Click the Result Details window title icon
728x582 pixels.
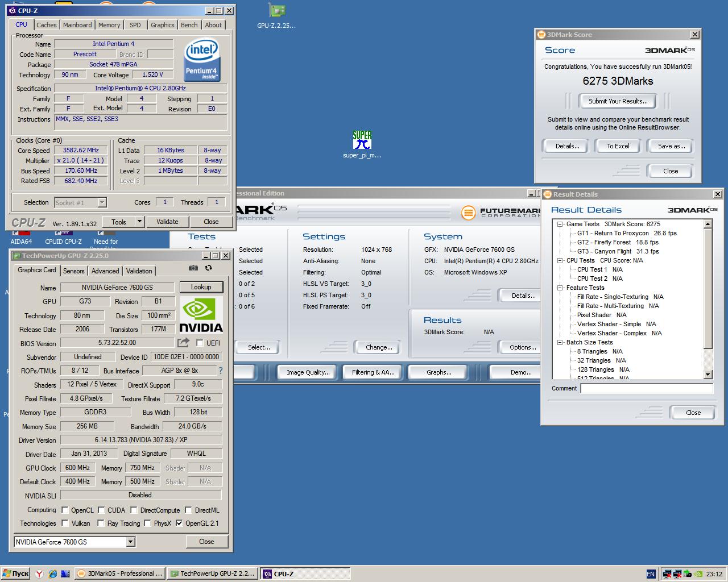(548, 194)
